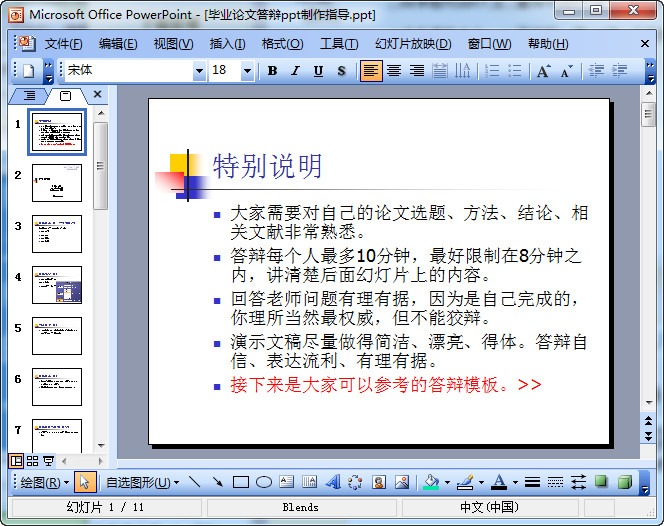664x526 pixels.
Task: Click Decrease Font Size icon
Action: pyautogui.click(x=567, y=71)
